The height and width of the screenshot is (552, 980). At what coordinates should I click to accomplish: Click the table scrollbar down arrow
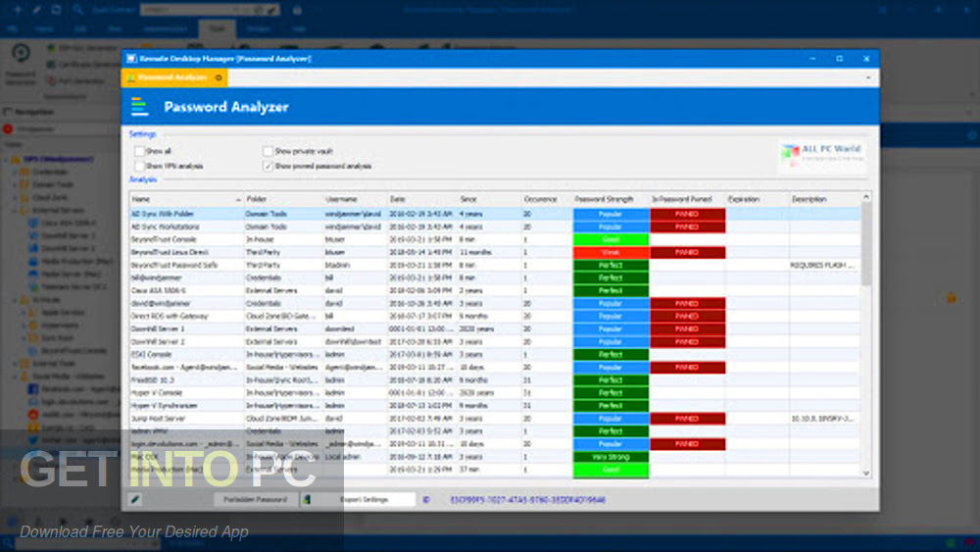coord(865,474)
